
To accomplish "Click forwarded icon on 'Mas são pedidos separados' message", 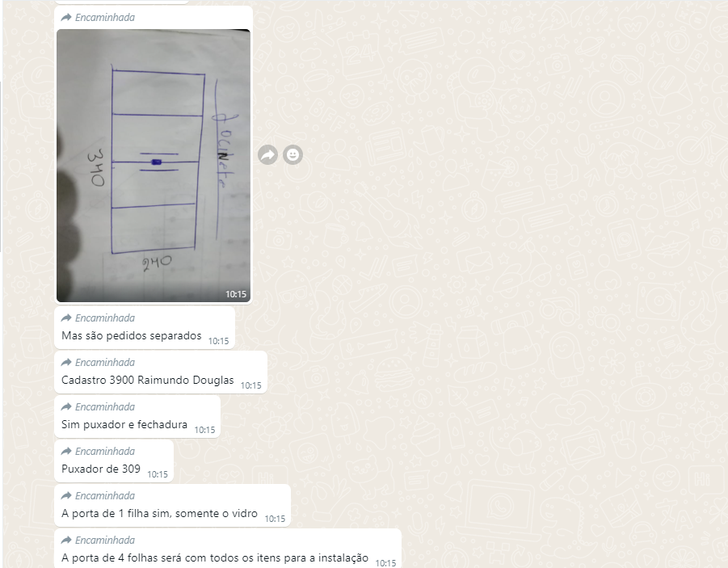I will [66, 318].
